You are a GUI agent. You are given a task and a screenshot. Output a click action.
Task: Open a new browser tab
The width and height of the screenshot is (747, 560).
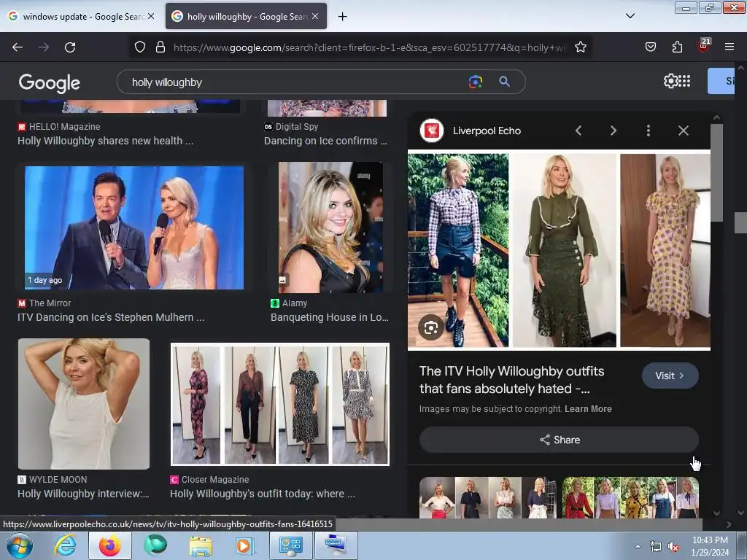[x=342, y=17]
